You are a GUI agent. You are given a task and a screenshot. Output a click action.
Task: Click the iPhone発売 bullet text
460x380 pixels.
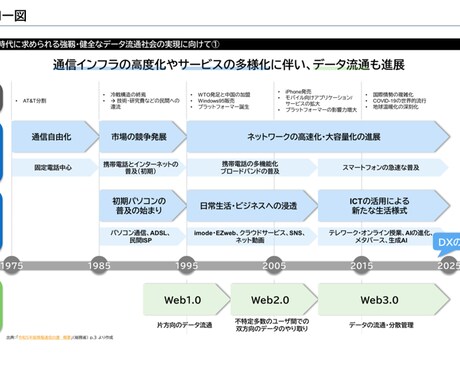298,91
